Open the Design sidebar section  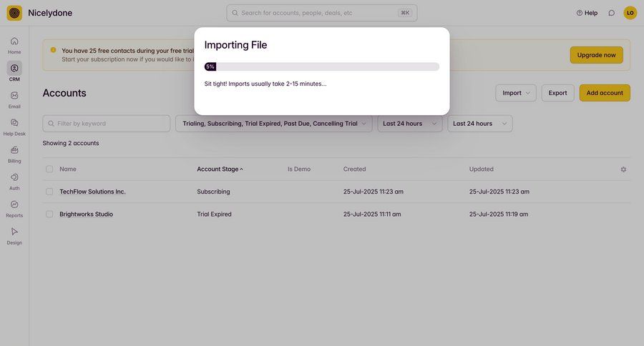coord(14,236)
